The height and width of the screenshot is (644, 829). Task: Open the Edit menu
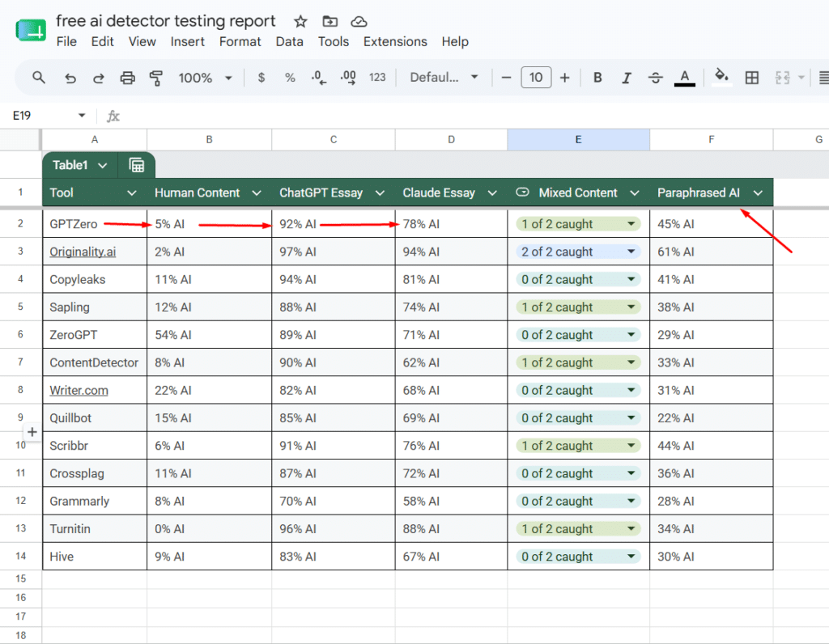102,42
